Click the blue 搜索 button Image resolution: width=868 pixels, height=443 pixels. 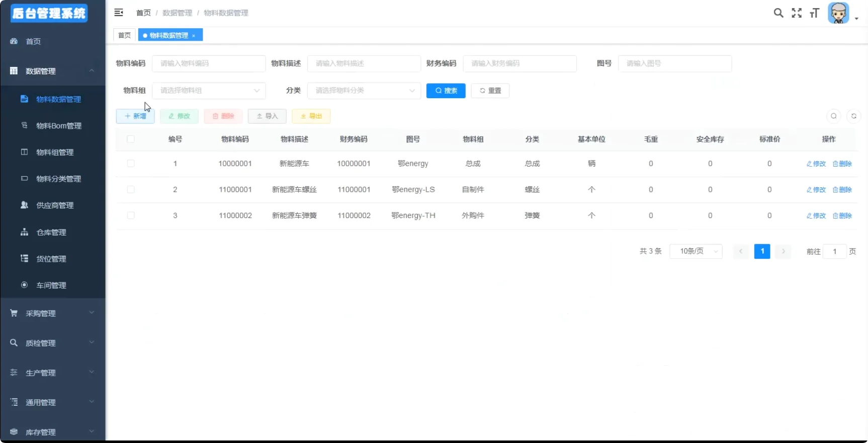(446, 91)
